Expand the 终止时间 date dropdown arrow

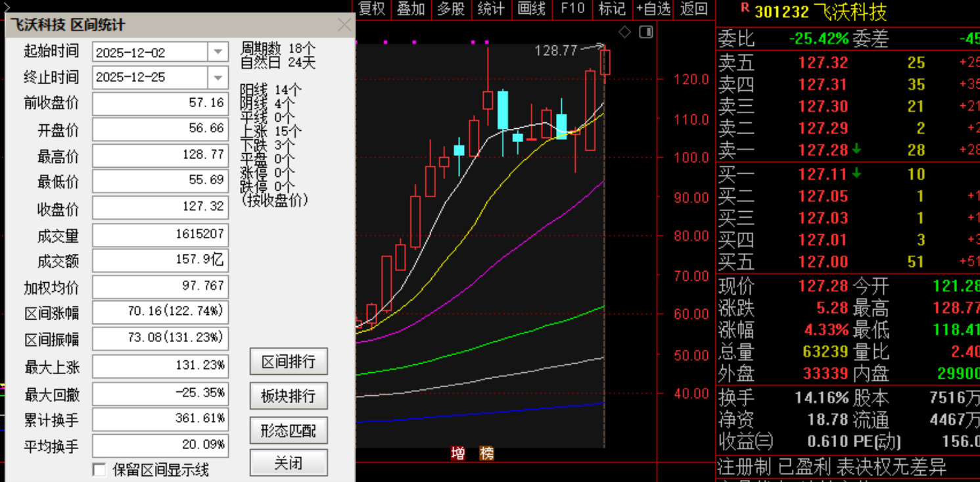(218, 78)
